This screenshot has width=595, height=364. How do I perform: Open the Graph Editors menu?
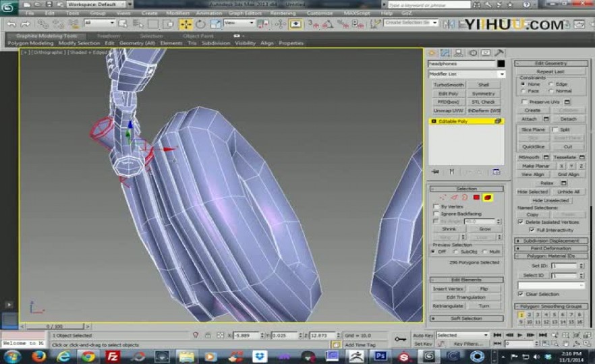click(245, 13)
